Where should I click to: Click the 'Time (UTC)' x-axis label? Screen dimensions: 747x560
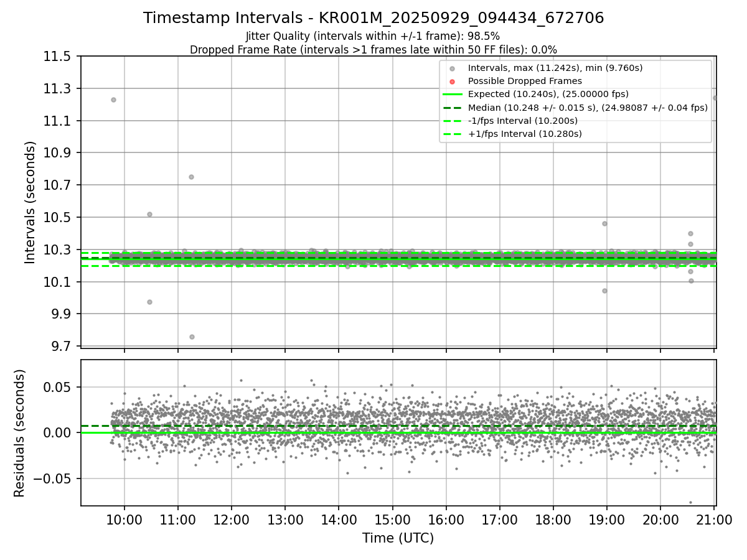(398, 538)
